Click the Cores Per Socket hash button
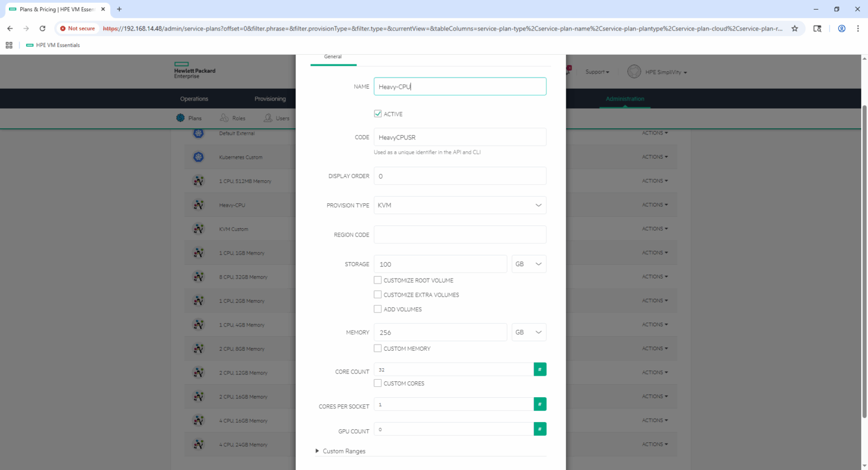The image size is (868, 470). pos(540,404)
